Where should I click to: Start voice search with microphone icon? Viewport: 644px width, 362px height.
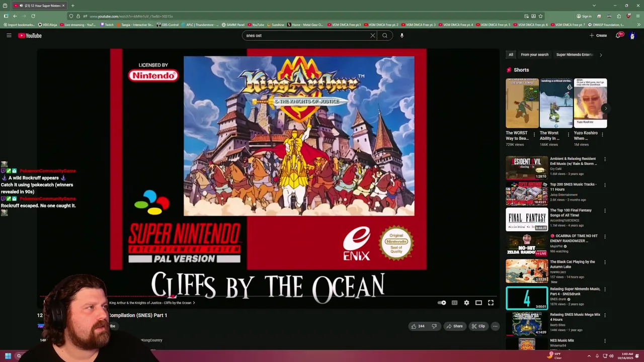(401, 35)
